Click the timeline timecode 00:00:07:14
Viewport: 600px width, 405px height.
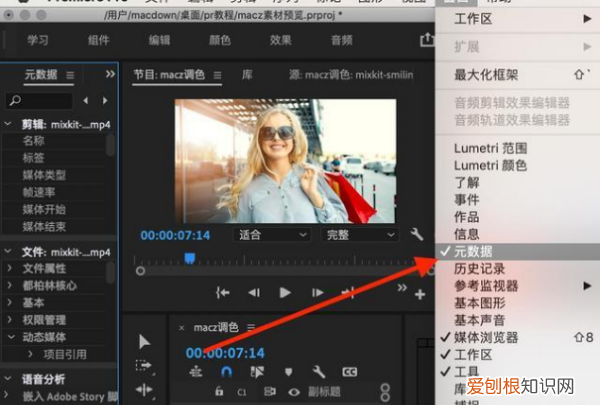click(x=225, y=353)
